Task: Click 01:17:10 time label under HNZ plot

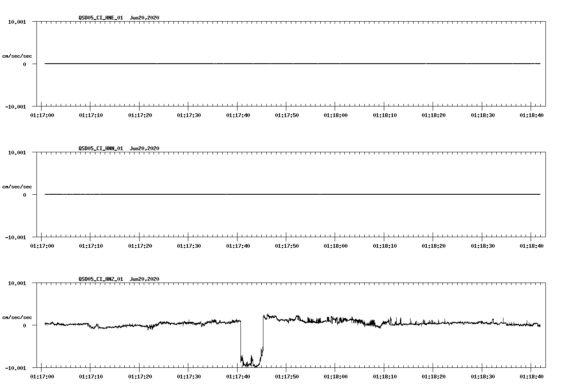Action: click(91, 377)
